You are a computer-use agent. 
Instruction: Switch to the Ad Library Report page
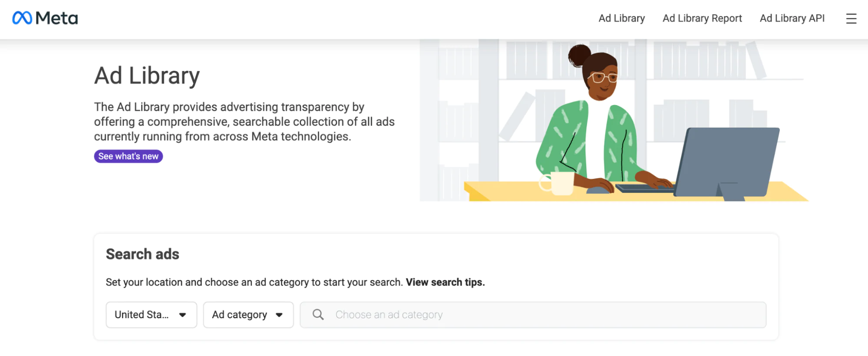coord(702,18)
